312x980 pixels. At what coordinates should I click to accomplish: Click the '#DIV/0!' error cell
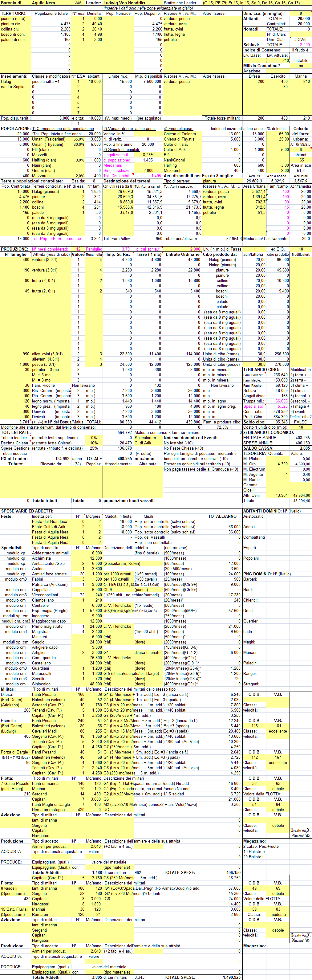coord(301,39)
